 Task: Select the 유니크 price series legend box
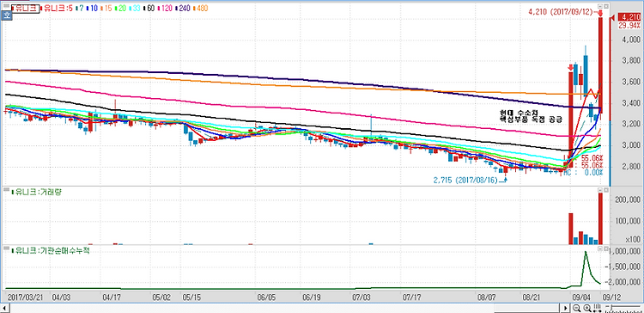[x=26, y=9]
